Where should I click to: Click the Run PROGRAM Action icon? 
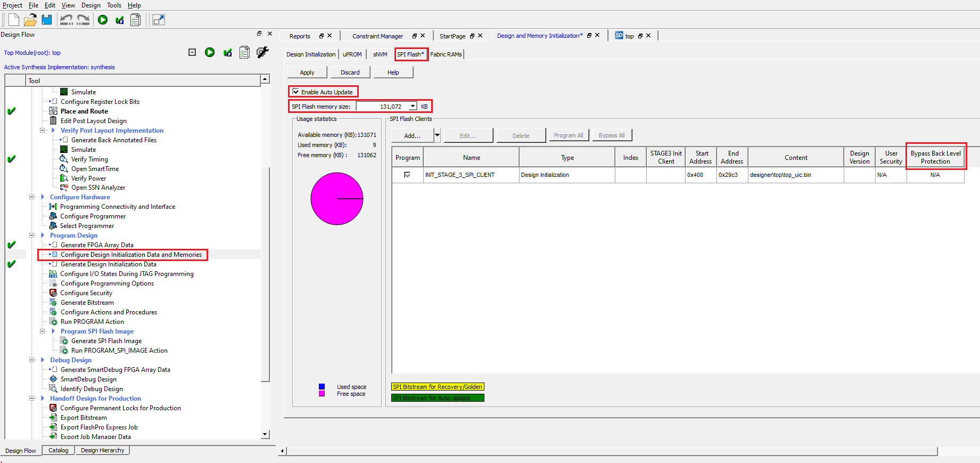click(x=53, y=321)
